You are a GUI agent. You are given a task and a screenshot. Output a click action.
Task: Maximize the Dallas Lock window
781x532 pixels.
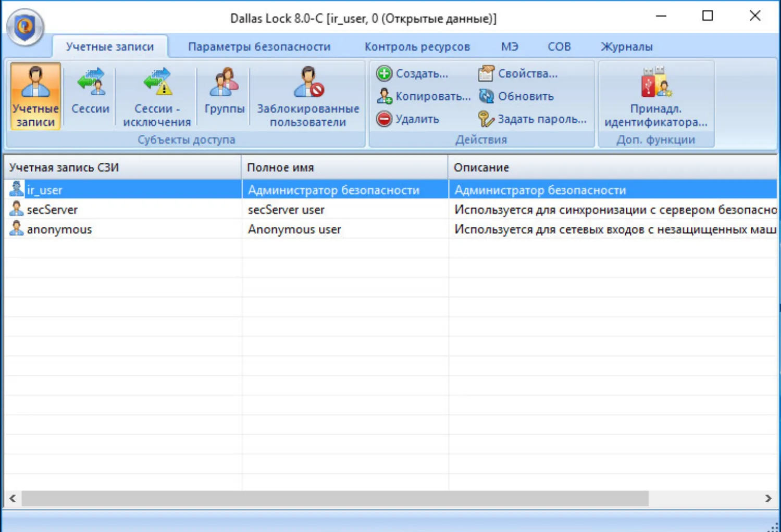pyautogui.click(x=708, y=16)
